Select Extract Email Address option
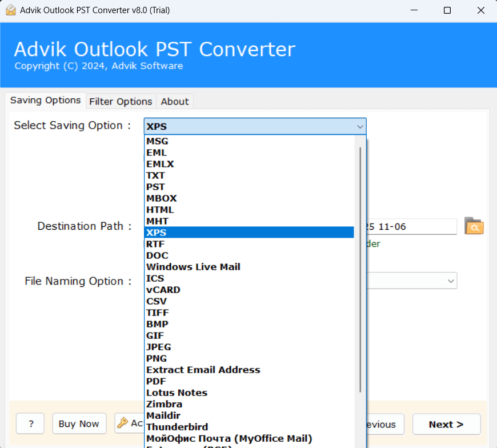 [249, 370]
